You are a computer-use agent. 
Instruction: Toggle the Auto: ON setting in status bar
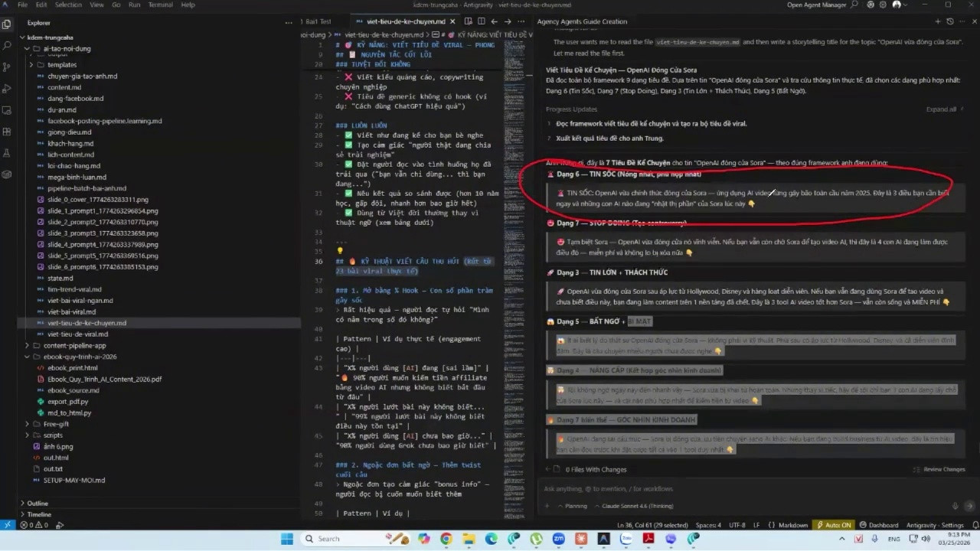[835, 526]
